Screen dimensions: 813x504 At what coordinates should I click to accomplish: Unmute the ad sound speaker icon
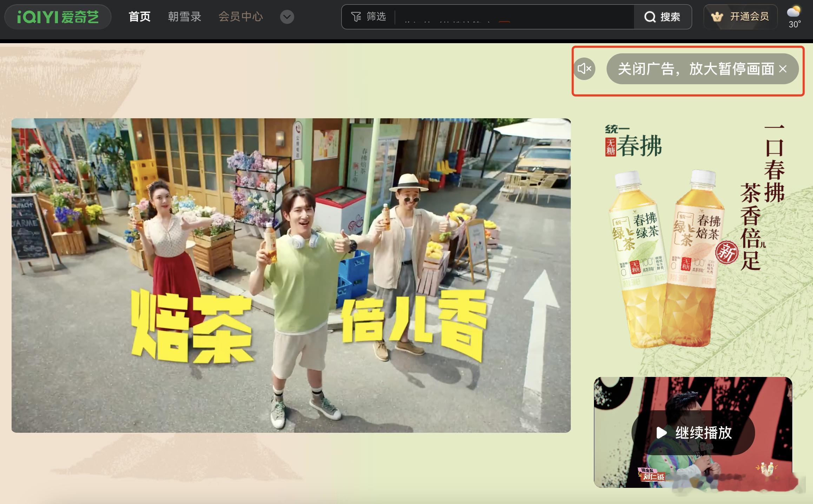(584, 69)
